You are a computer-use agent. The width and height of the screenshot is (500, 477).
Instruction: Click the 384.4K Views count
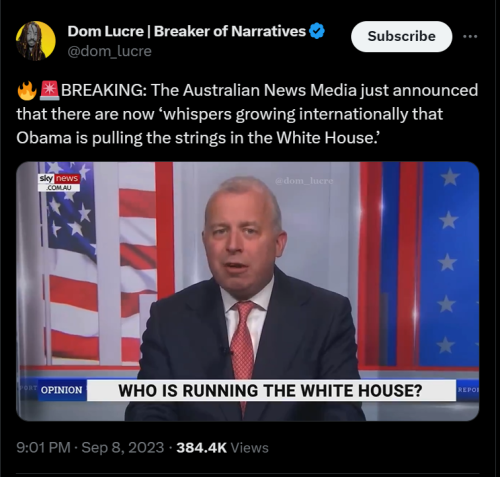[x=222, y=448]
